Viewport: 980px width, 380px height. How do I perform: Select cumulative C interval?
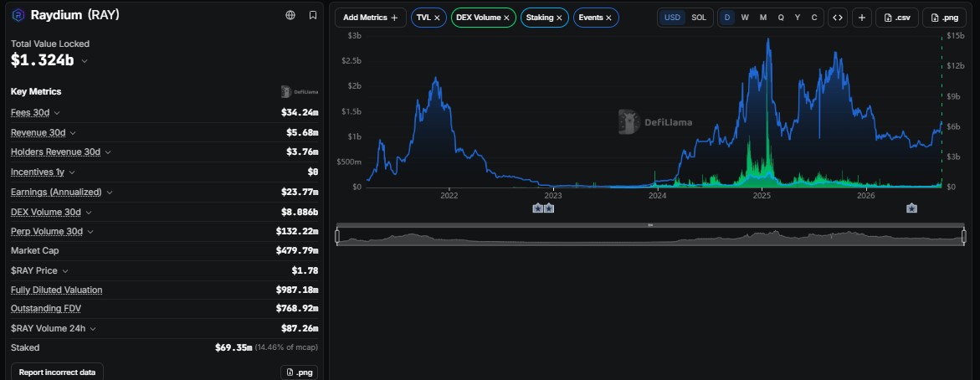coord(813,18)
